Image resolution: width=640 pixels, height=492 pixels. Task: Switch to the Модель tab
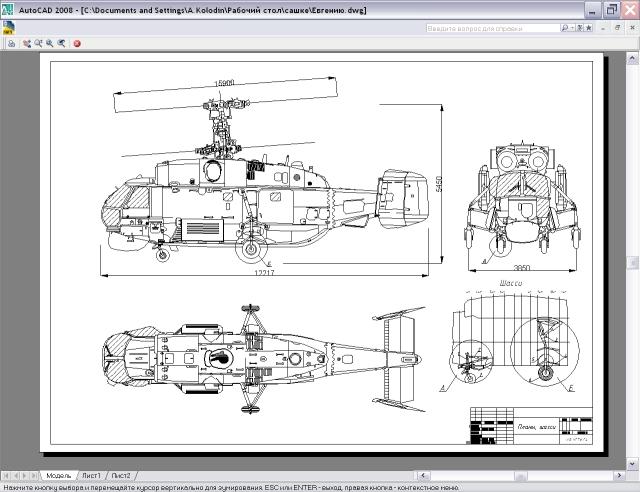pyautogui.click(x=58, y=476)
